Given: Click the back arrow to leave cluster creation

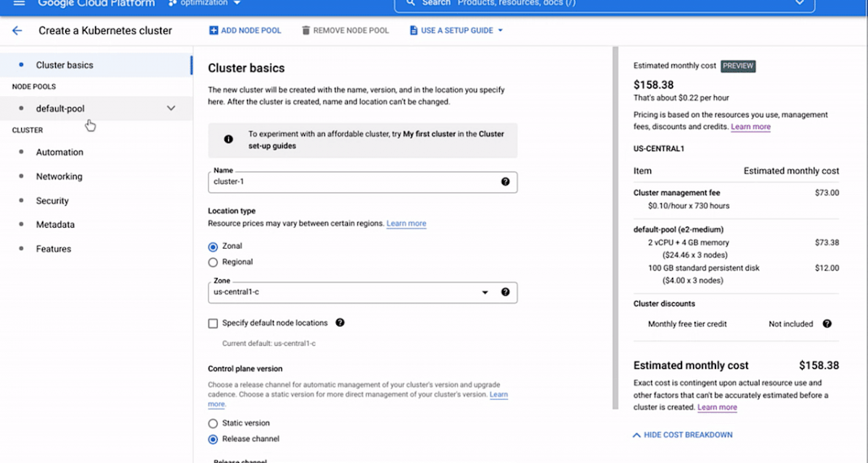Looking at the screenshot, I should (17, 30).
